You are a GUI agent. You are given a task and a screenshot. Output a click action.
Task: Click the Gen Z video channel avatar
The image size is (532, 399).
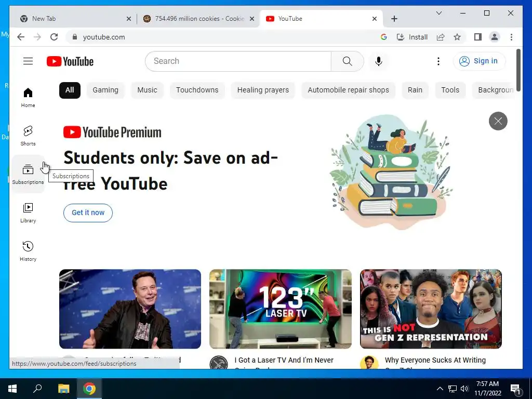[369, 362]
